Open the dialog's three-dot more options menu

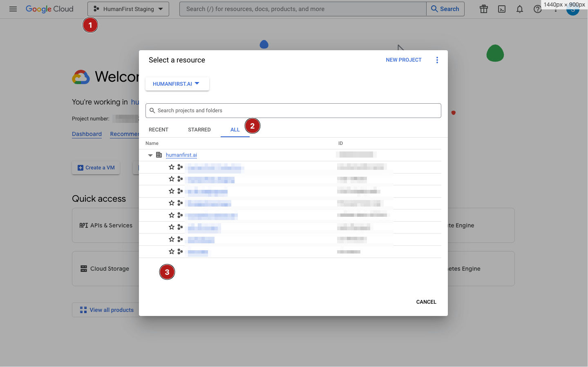click(x=437, y=60)
